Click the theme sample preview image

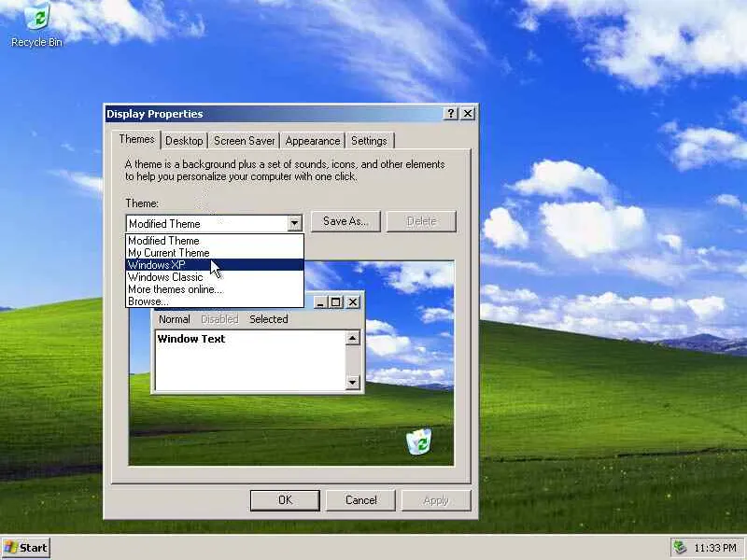tap(291, 363)
